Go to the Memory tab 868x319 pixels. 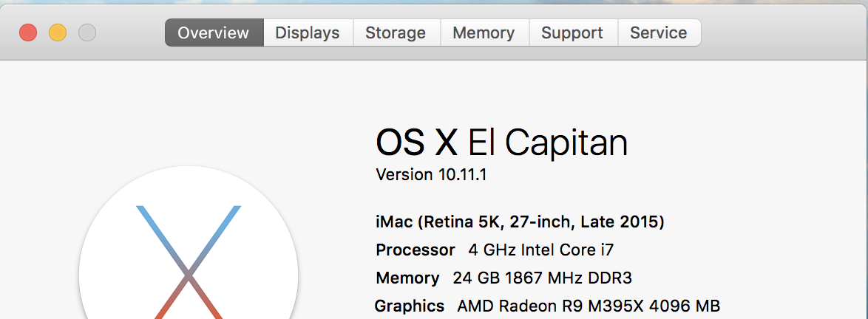coord(484,33)
